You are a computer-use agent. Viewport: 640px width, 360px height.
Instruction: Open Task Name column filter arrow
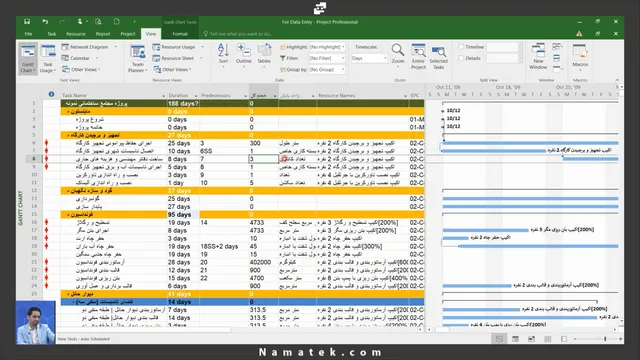pos(164,96)
